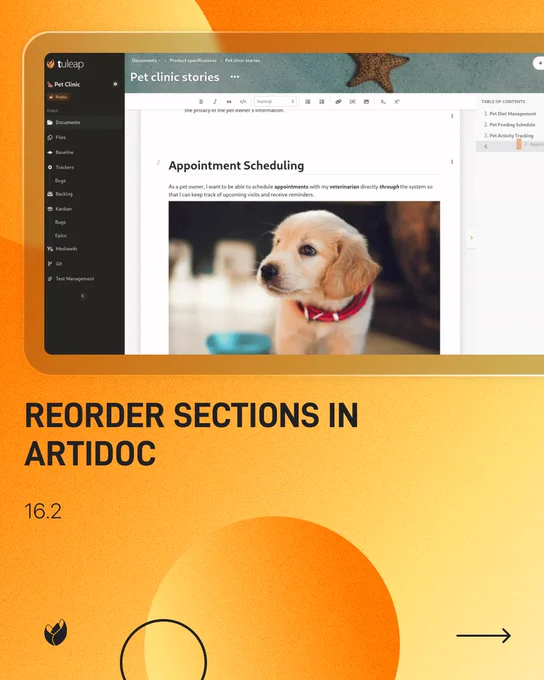The image size is (544, 680).
Task: Collapse the sidebar with the chevron
Action: 83,296
